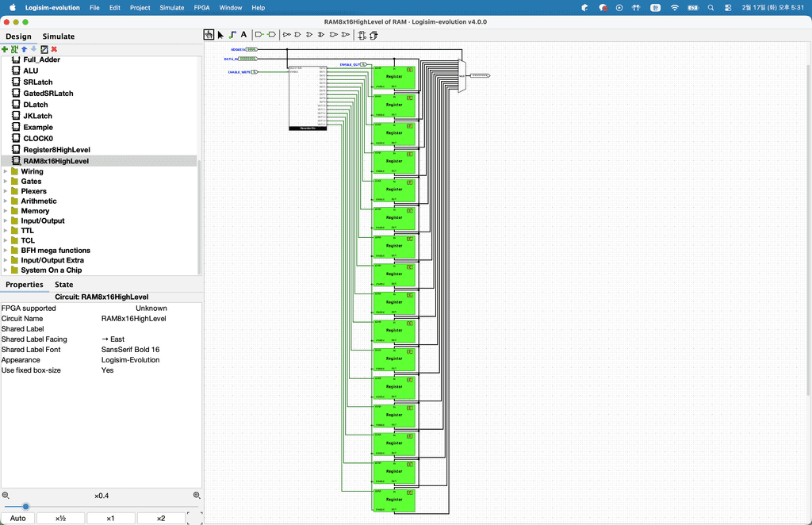Move circuit up with blue up arrow
The width and height of the screenshot is (812, 525).
[x=25, y=49]
